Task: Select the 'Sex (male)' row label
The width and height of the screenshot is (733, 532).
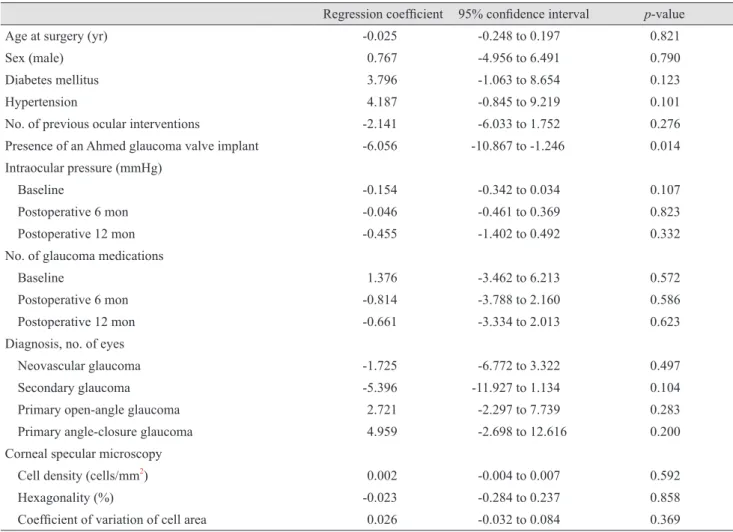Action: (34, 58)
